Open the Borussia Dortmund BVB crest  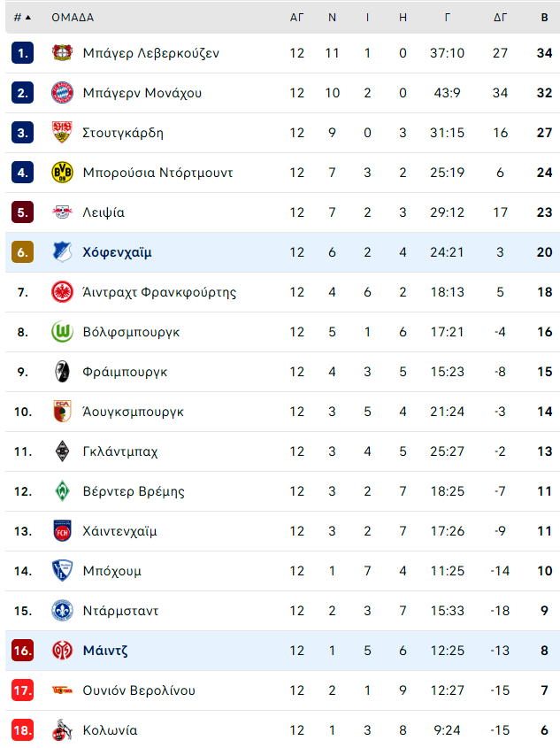[62, 173]
